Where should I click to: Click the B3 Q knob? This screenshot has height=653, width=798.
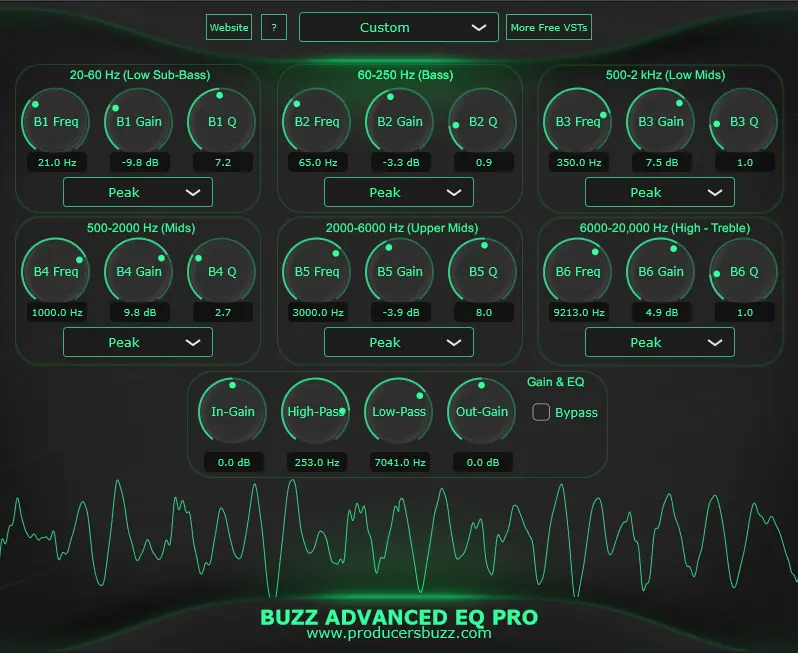click(744, 122)
